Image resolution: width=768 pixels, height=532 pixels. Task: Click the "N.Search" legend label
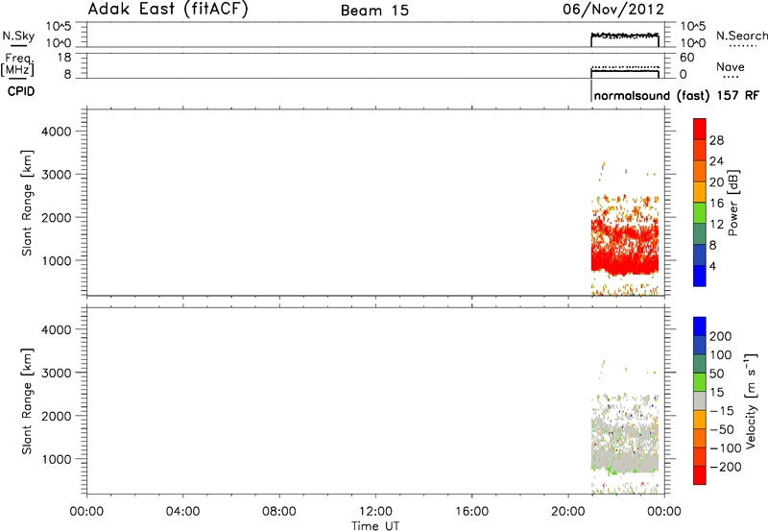pos(742,36)
